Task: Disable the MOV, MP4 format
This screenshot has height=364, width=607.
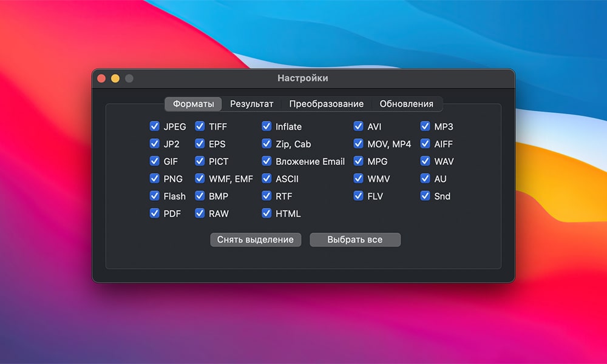Action: 358,144
